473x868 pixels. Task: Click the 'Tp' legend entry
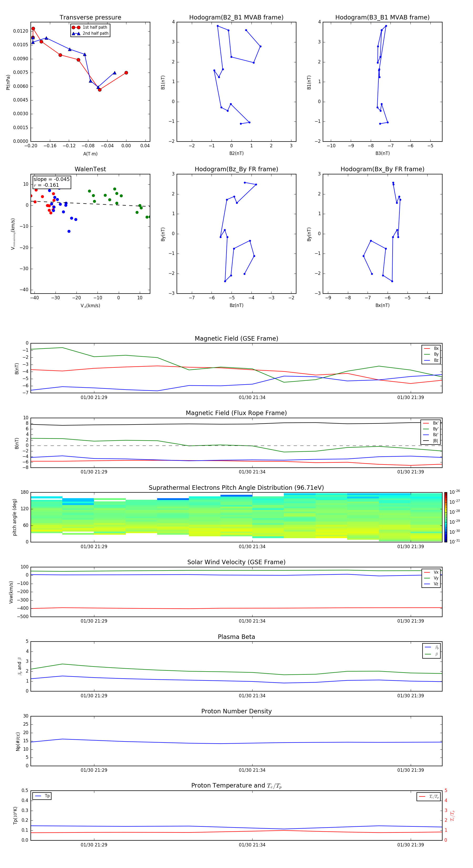click(x=42, y=796)
